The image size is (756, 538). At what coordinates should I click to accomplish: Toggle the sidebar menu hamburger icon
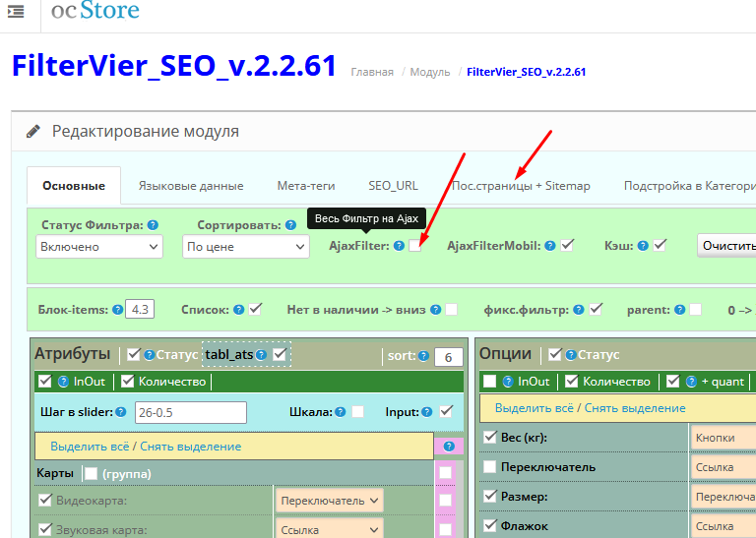(16, 11)
